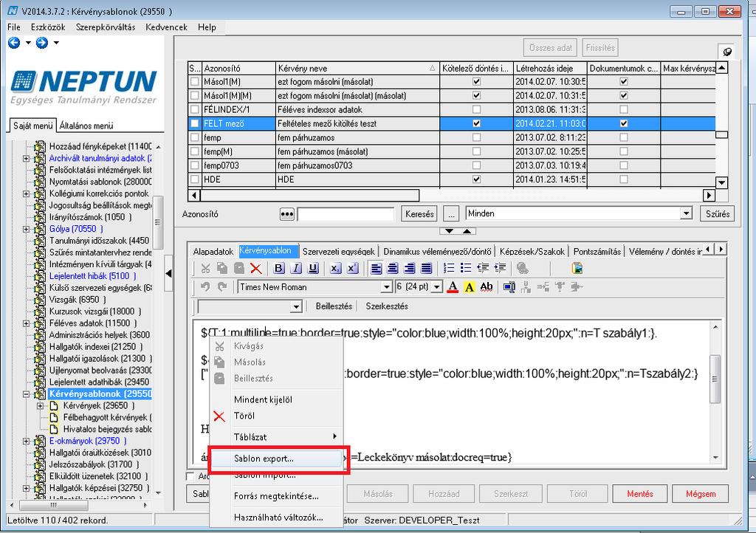The height and width of the screenshot is (533, 756).
Task: Tick the checkbox for row FÉLINDEX/1
Action: (194, 110)
